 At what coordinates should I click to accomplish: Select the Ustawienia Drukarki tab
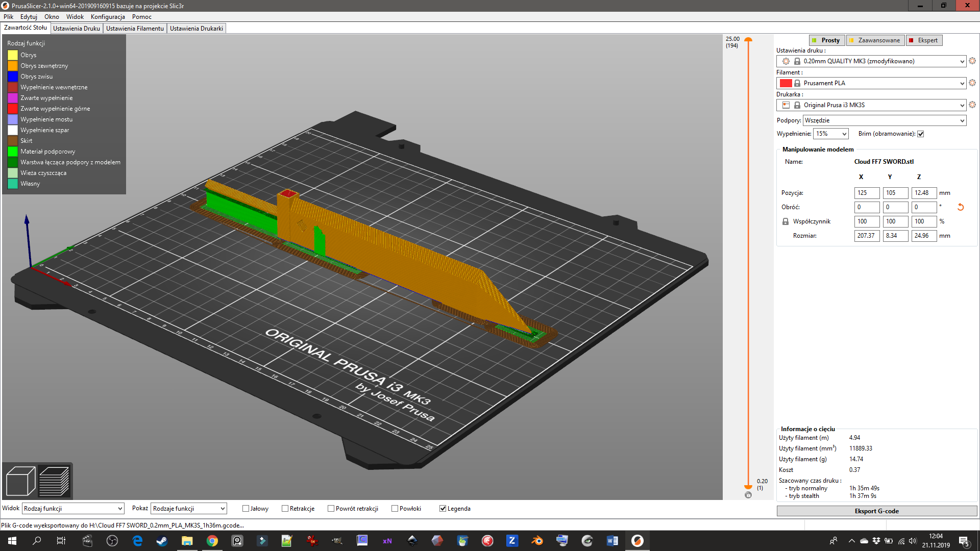click(196, 28)
